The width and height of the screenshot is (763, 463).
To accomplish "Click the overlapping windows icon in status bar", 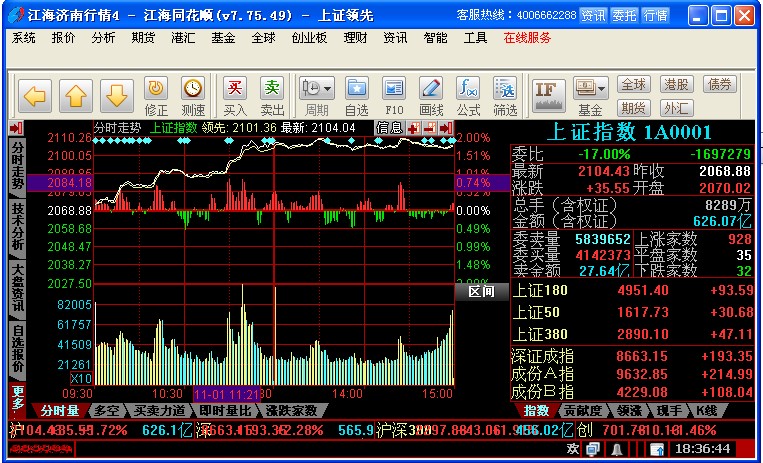I will click(x=593, y=449).
